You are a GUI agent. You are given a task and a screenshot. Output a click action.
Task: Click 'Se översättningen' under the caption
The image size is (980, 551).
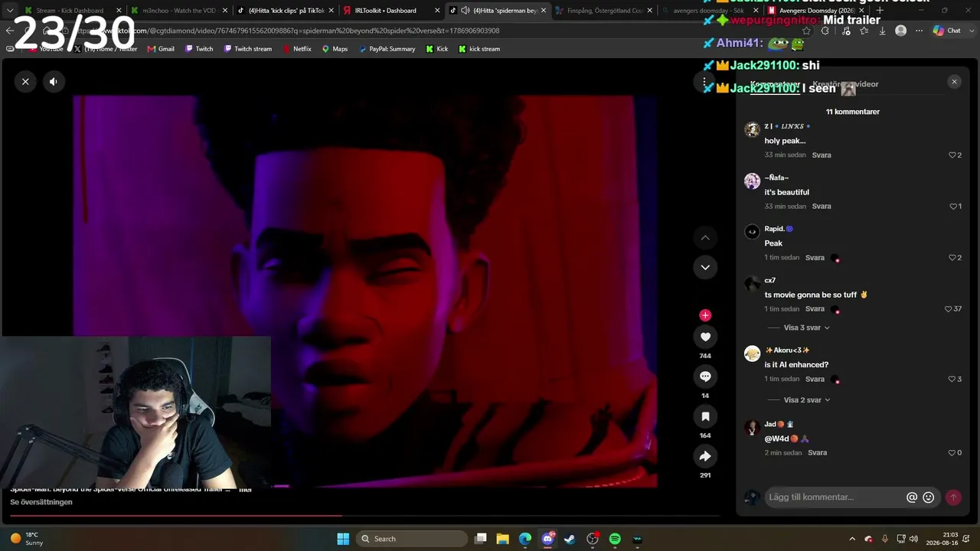point(41,502)
